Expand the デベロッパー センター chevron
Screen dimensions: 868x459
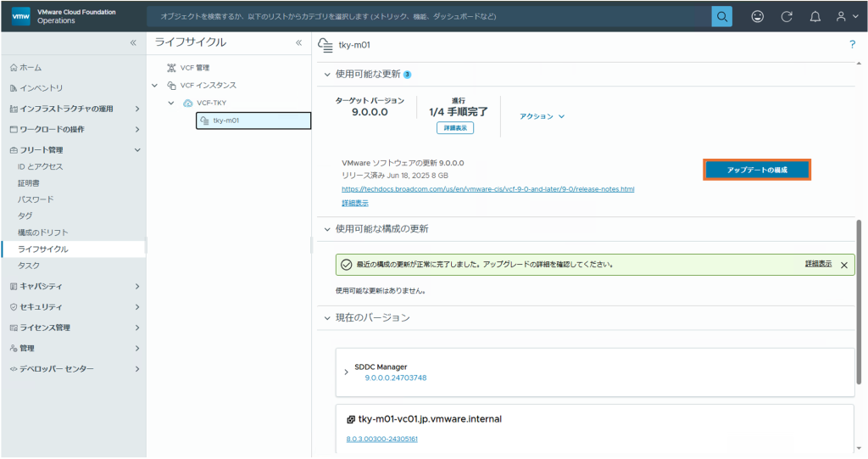tap(137, 369)
